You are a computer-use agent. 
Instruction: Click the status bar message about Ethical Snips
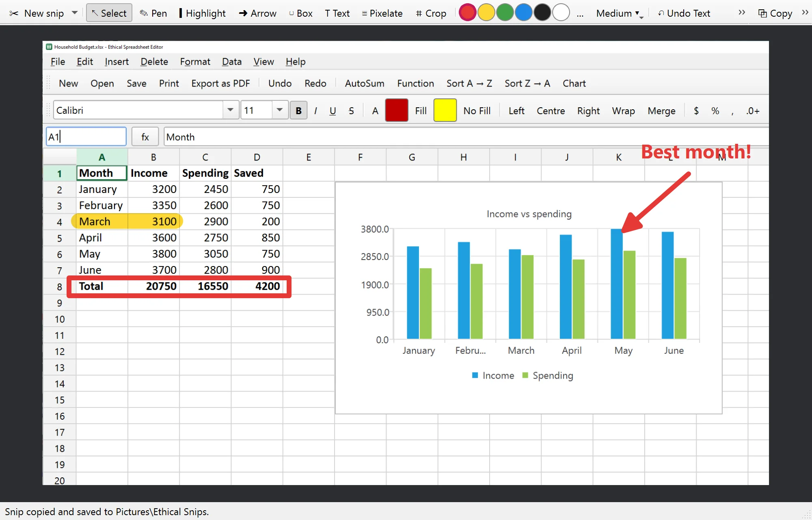tap(107, 511)
